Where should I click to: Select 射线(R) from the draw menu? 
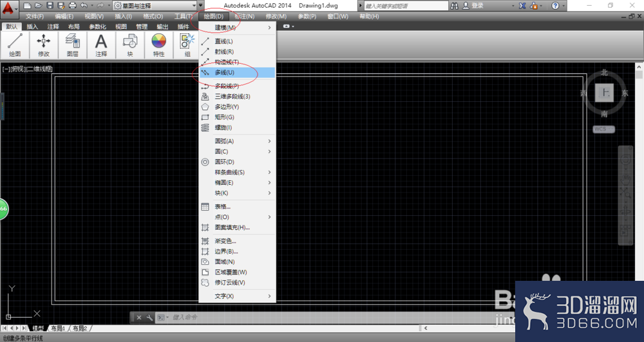tap(238, 52)
